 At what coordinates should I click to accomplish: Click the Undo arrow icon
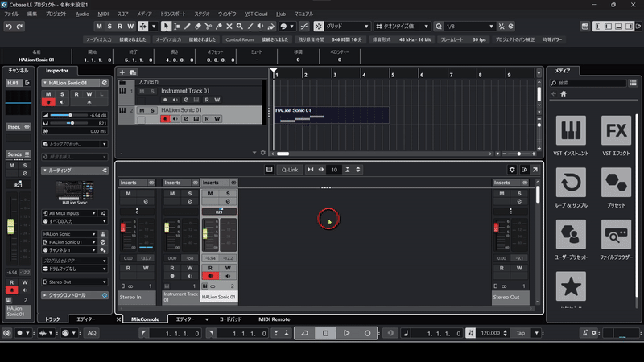[x=9, y=27]
